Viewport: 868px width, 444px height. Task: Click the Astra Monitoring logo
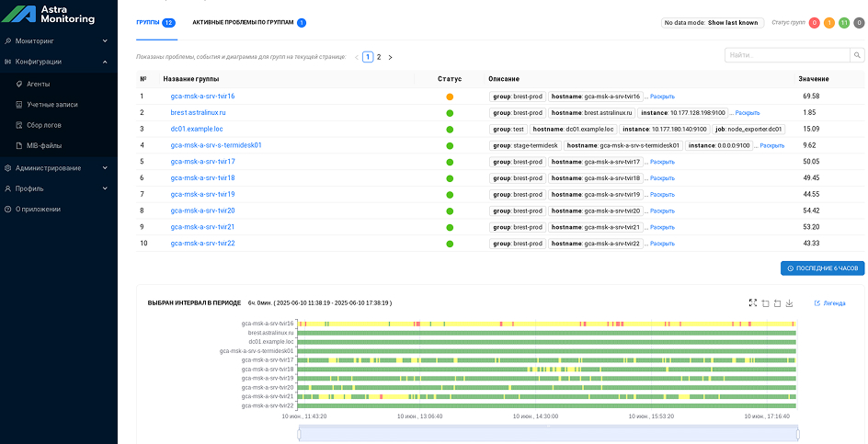click(x=49, y=15)
